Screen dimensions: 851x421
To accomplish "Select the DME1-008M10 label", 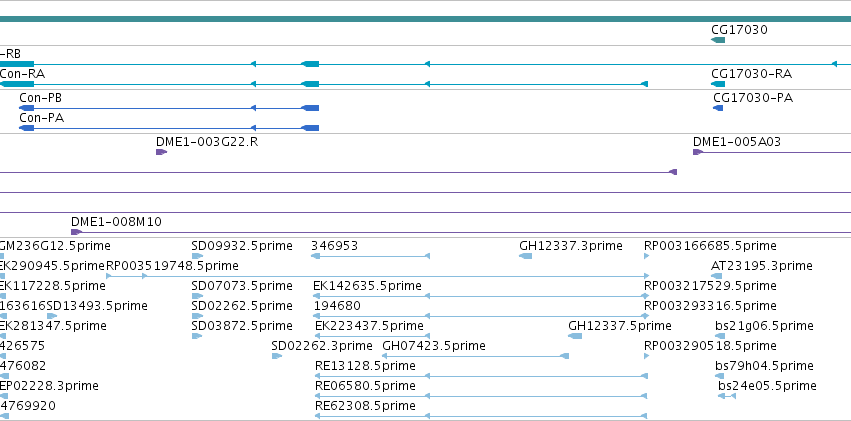I will [x=116, y=222].
